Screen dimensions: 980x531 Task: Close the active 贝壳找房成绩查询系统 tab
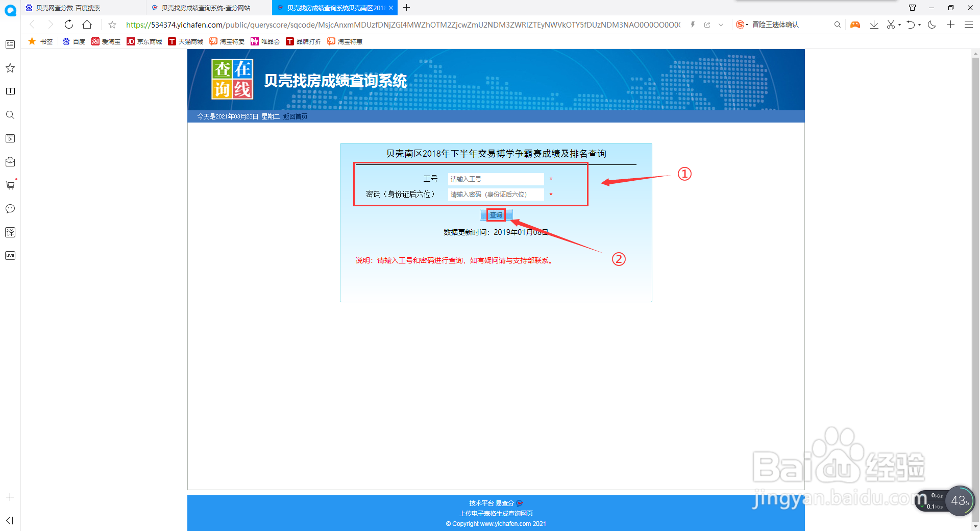[x=391, y=8]
